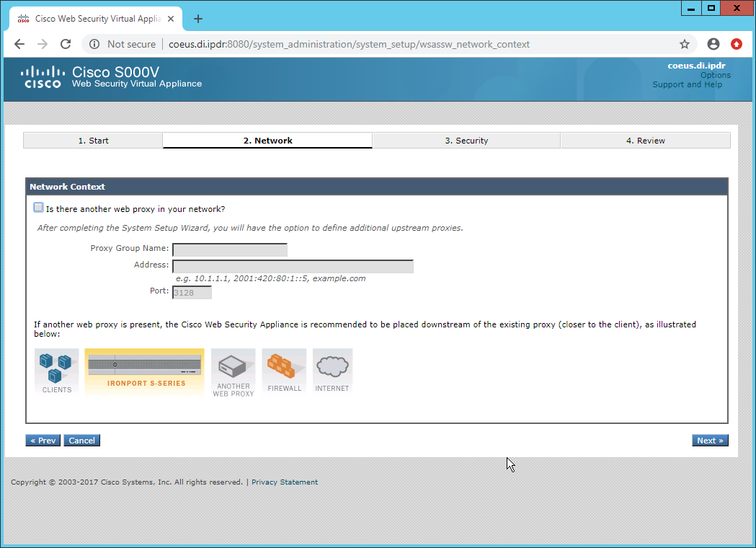
Task: Click the Cisco logo in the header
Action: pyautogui.click(x=43, y=77)
